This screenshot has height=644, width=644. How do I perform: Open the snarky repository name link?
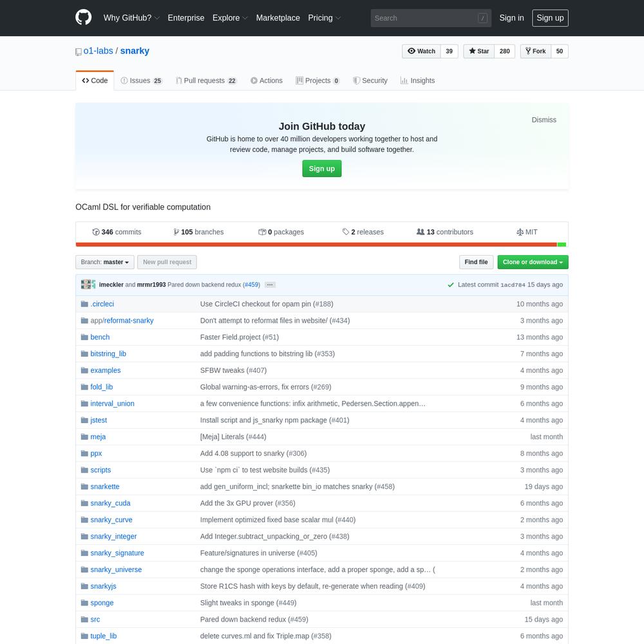pos(135,51)
